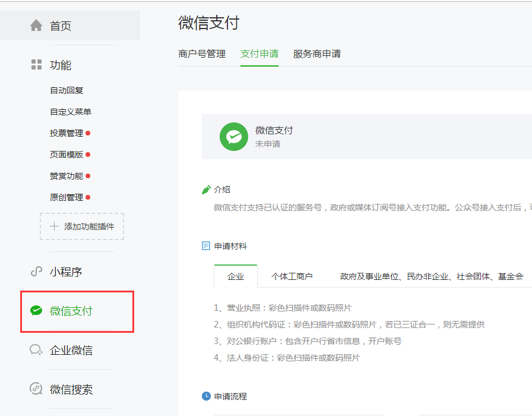Click the red dot next to 页面模版
The height and width of the screenshot is (416, 532).
pos(88,155)
